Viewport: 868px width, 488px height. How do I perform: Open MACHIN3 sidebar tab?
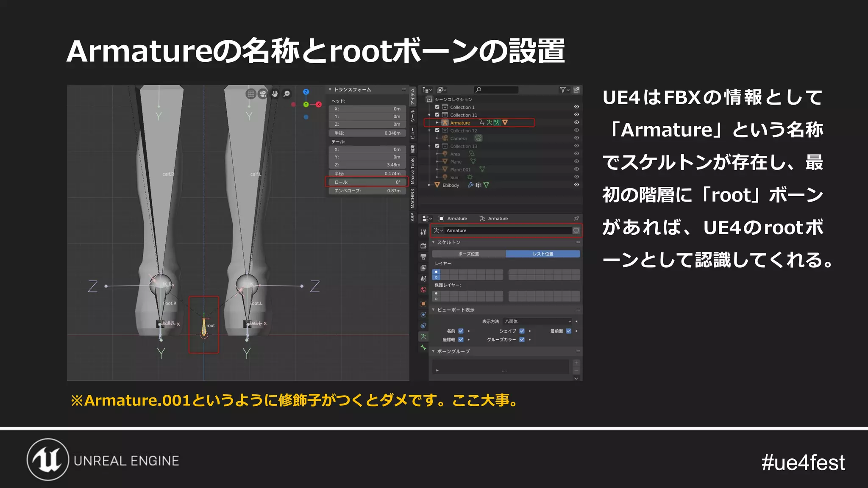(x=413, y=199)
